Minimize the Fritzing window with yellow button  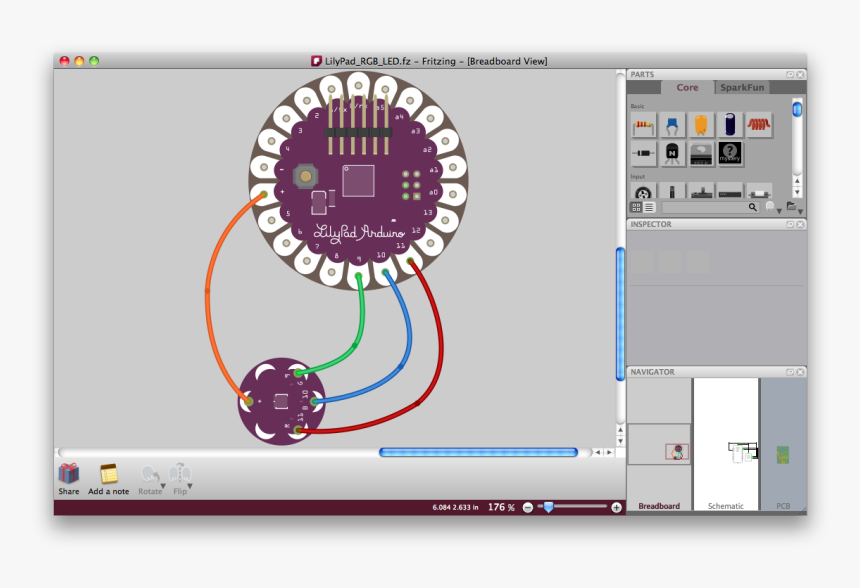(x=79, y=61)
